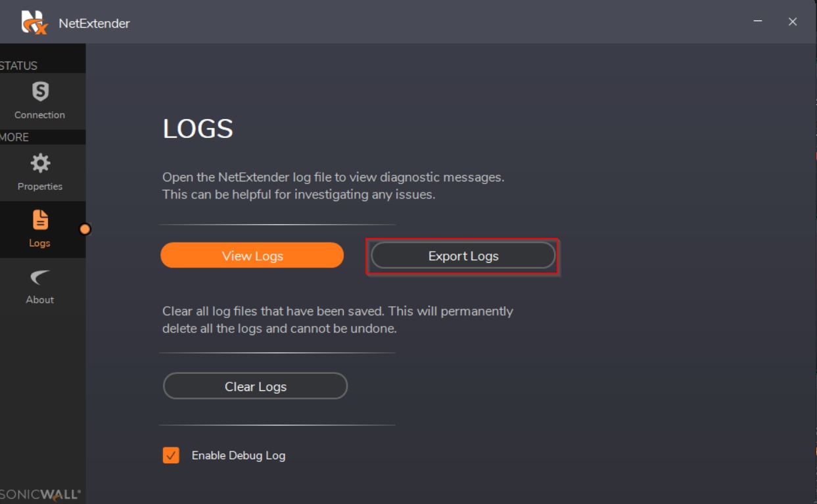Minimize the NetExtender window
This screenshot has height=504, width=817.
coord(759,22)
